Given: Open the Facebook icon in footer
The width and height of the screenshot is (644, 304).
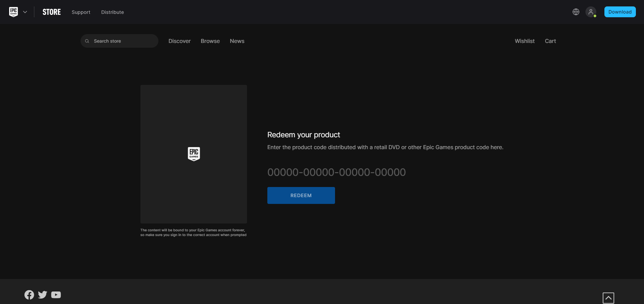Looking at the screenshot, I should 29,295.
